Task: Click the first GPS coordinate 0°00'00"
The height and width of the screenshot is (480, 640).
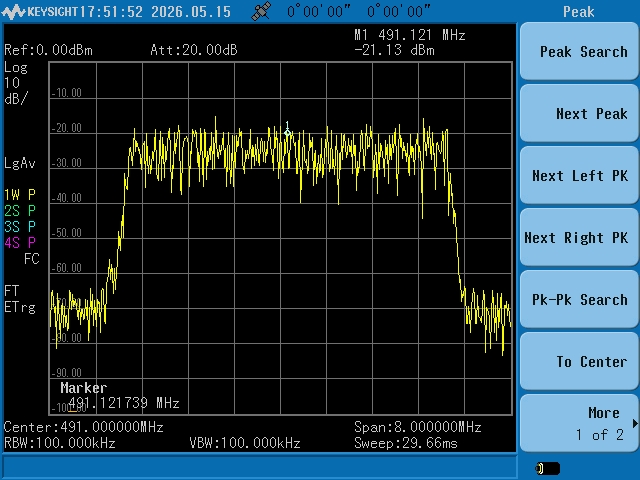Action: (x=318, y=12)
